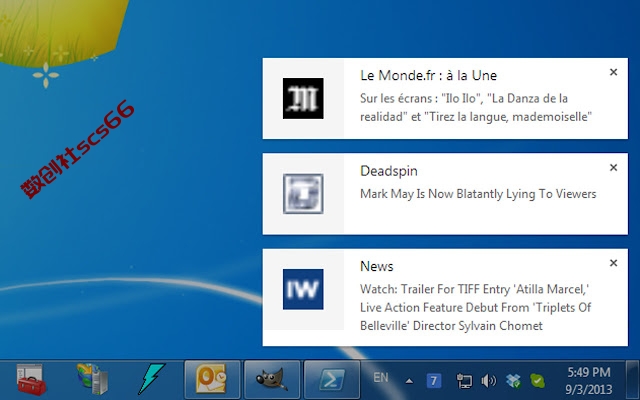Open the clock showing 5:49 PM
Screen dimensions: 640x400
589,380
